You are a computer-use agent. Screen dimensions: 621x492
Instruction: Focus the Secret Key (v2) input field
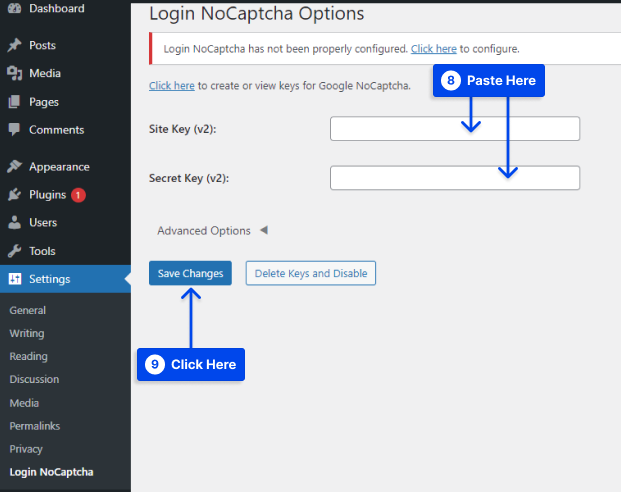coord(455,177)
